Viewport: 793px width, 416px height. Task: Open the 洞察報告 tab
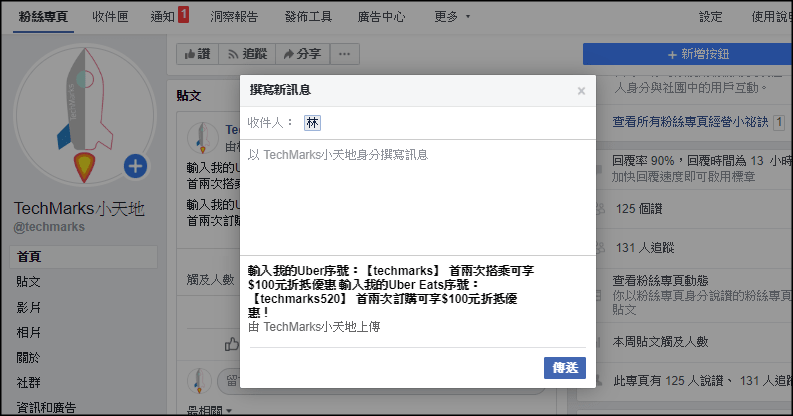(234, 17)
